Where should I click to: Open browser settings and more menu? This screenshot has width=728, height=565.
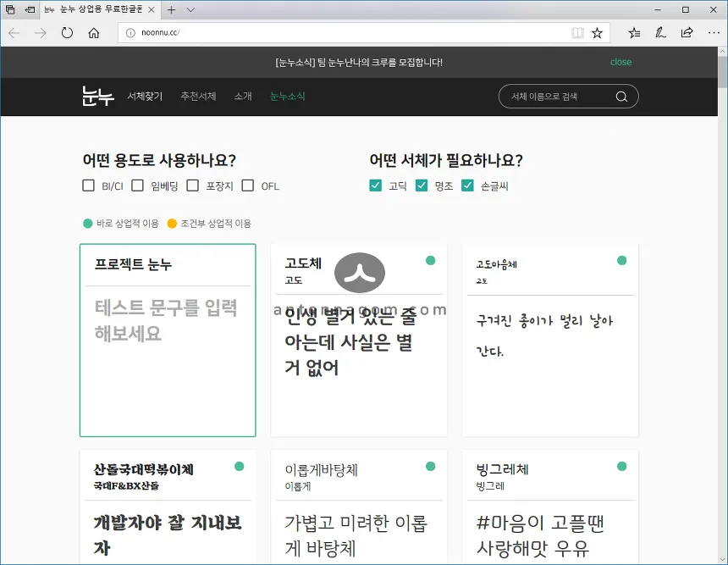[712, 33]
